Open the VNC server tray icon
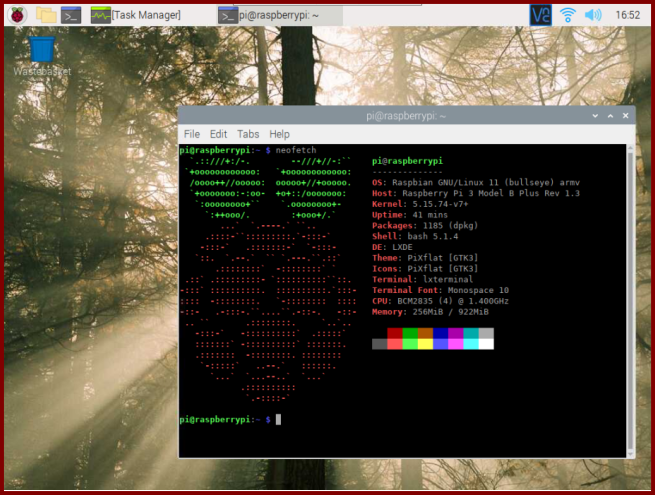 541,15
